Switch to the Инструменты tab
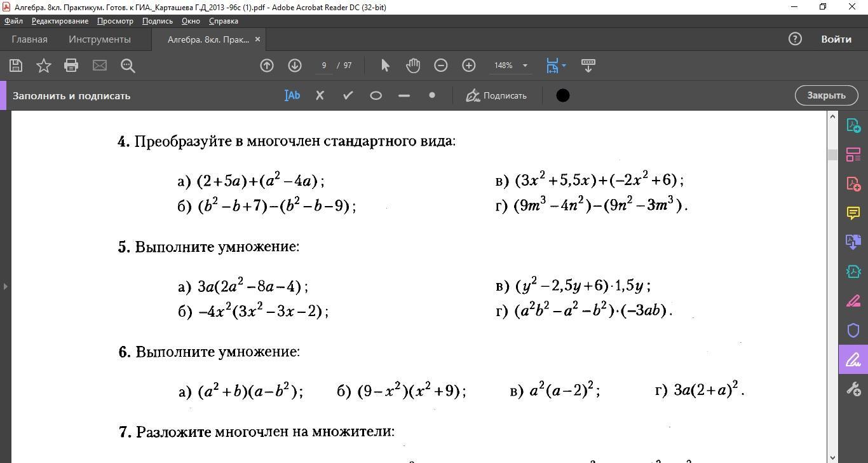The width and height of the screenshot is (868, 463). (100, 39)
